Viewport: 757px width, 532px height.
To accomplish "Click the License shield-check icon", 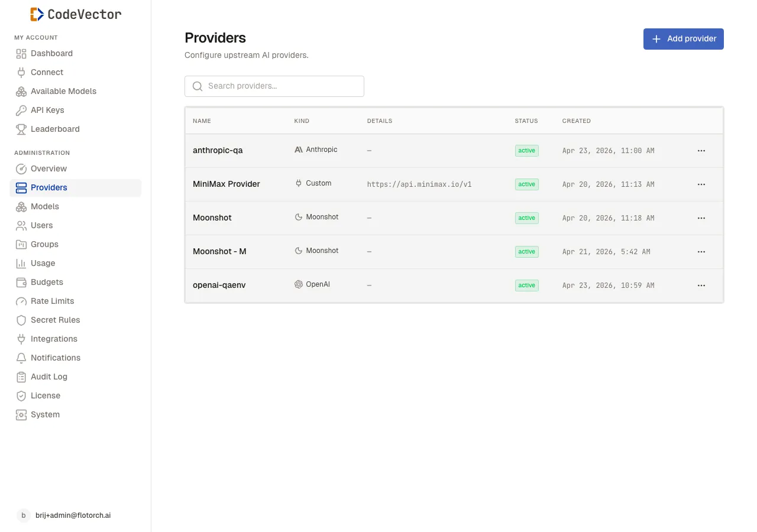I will [x=21, y=395].
